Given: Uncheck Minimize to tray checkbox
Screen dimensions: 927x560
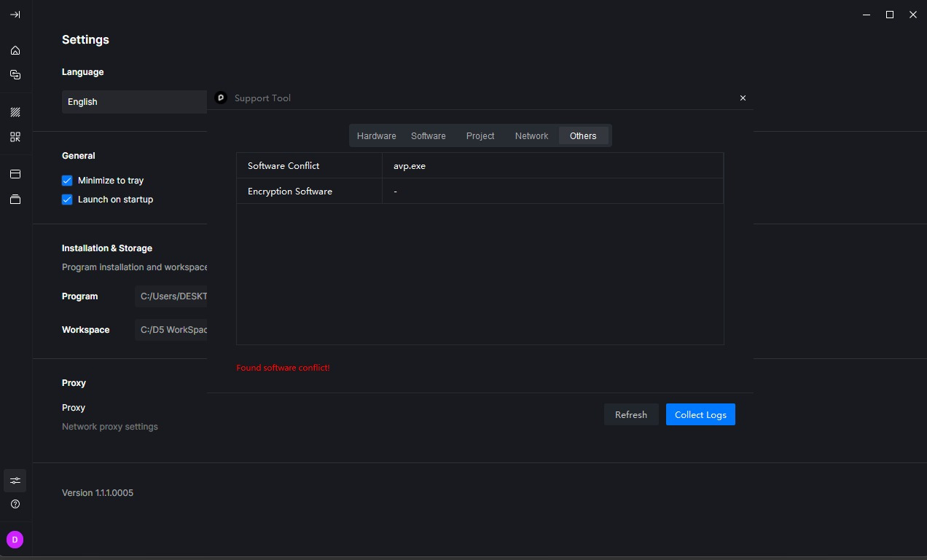Looking at the screenshot, I should coord(67,181).
